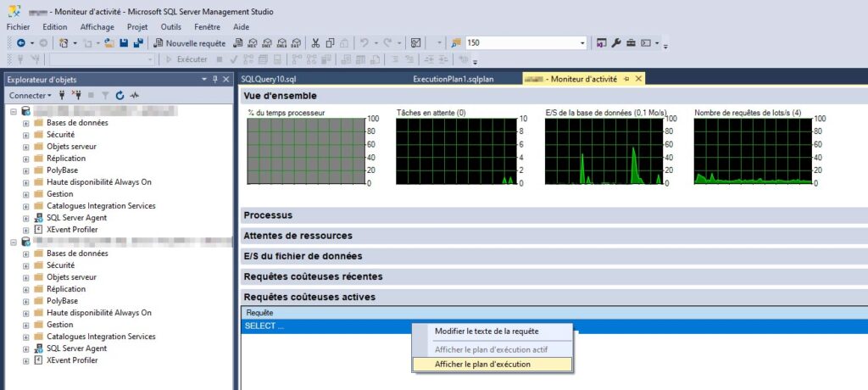Click the Filter funnel icon in Object Explorer
The width and height of the screenshot is (868, 390).
click(x=105, y=95)
